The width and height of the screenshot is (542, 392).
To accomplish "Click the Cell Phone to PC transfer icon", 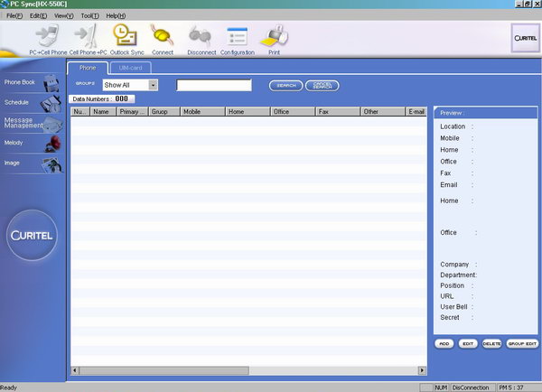I will [x=89, y=40].
